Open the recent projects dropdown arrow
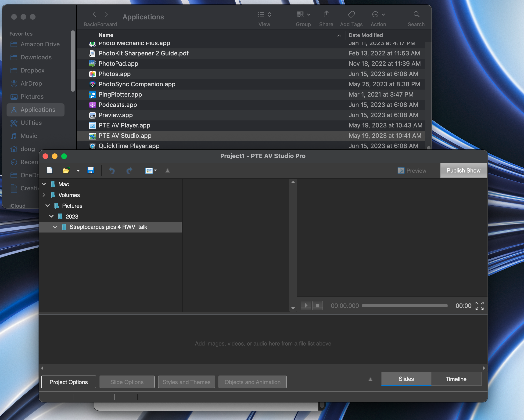 point(78,171)
